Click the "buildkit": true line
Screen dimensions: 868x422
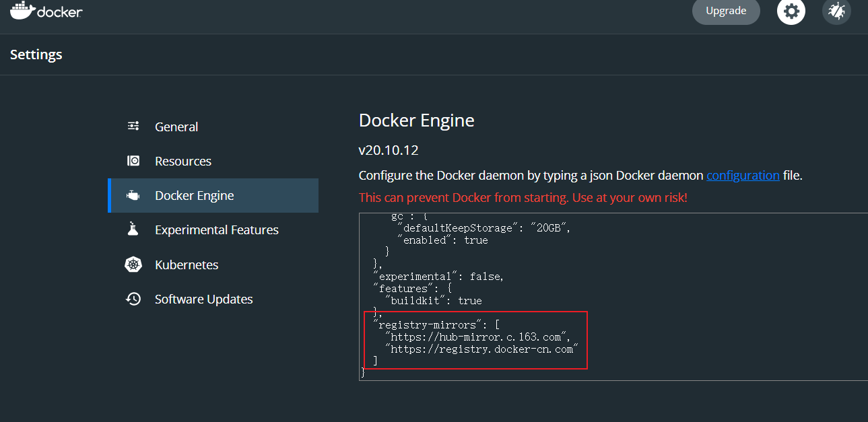click(433, 300)
